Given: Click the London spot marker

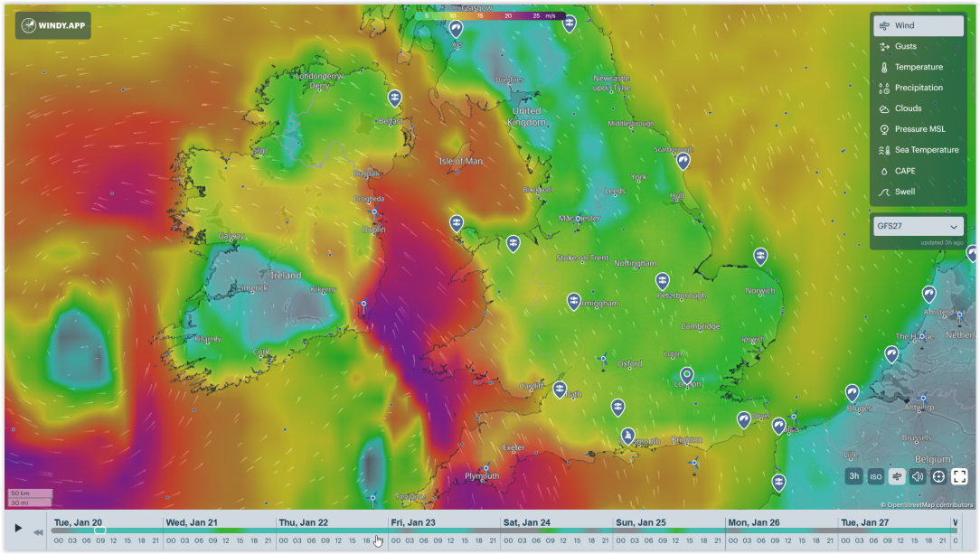Looking at the screenshot, I should pos(687,376).
